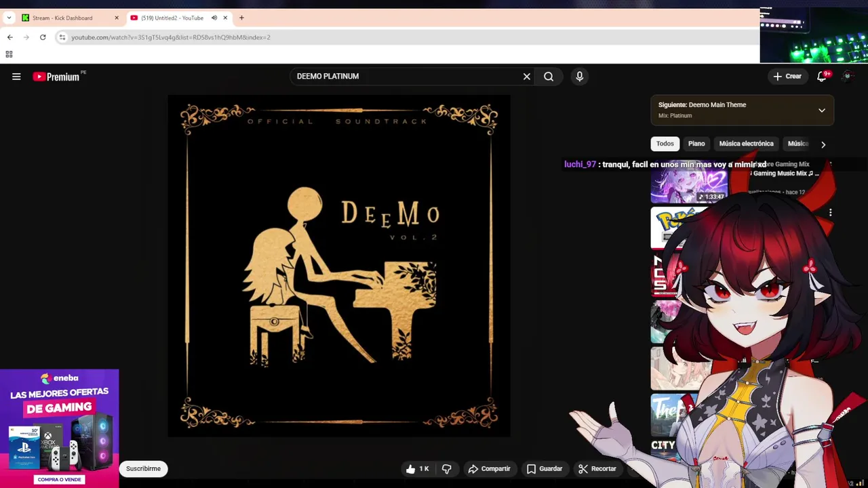Click the Suscribirme button

[143, 469]
